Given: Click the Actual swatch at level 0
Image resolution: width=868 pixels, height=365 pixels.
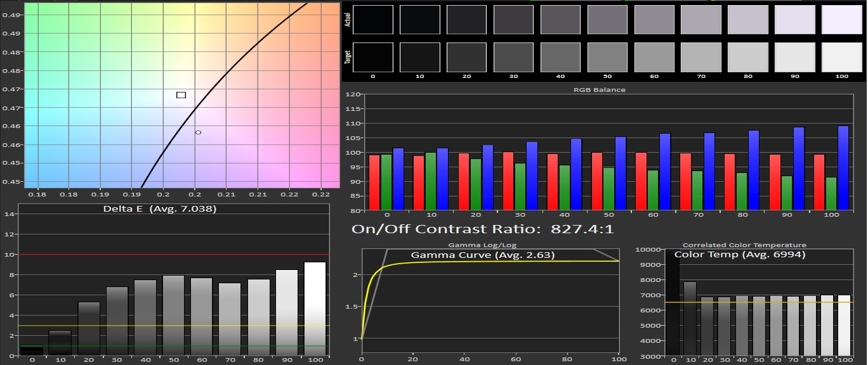Looking at the screenshot, I should point(373,19).
